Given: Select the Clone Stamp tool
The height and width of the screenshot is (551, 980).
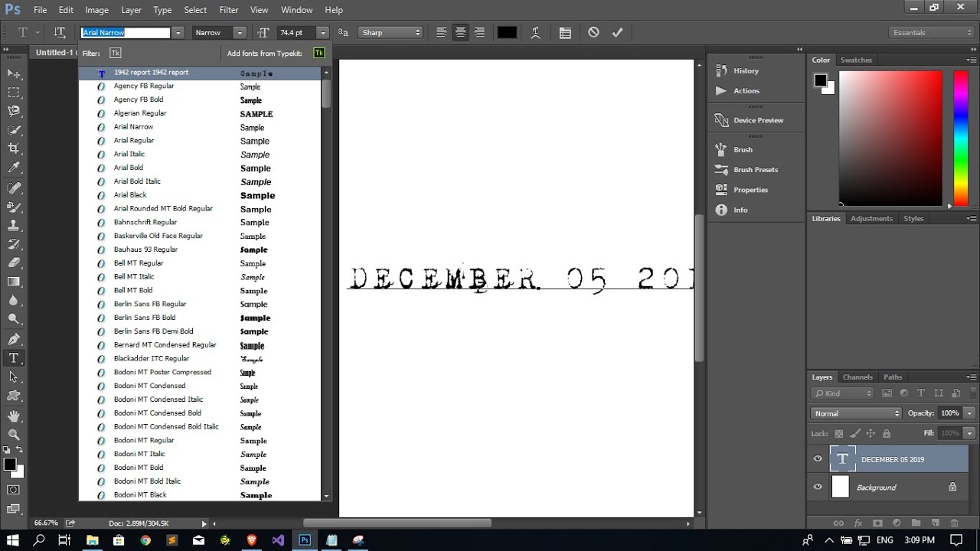Looking at the screenshot, I should (x=14, y=225).
